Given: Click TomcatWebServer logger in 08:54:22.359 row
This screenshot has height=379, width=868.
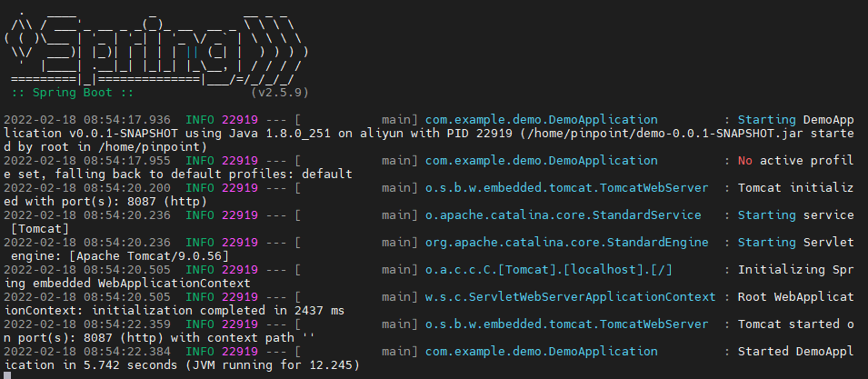Looking at the screenshot, I should pos(567,324).
